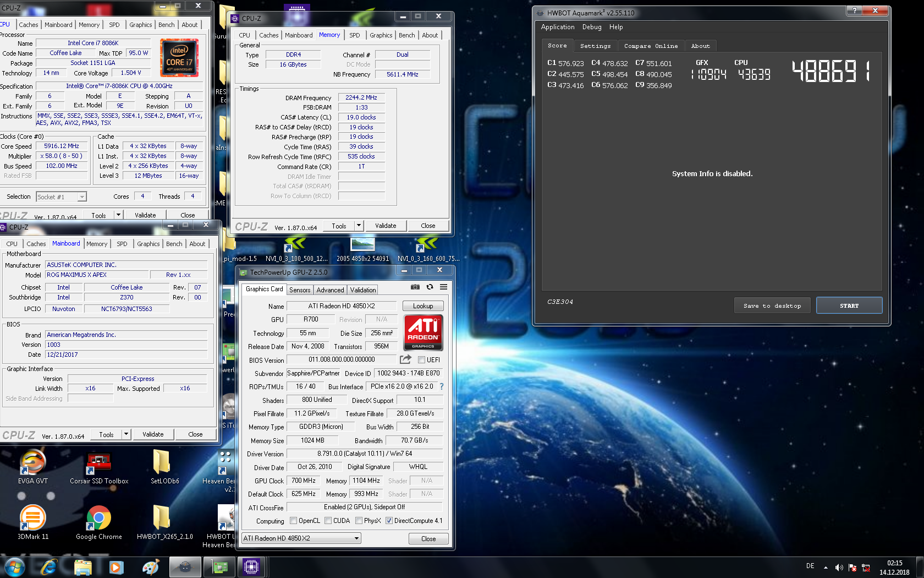Show hidden tray icons arrow
The width and height of the screenshot is (924, 578).
826,568
